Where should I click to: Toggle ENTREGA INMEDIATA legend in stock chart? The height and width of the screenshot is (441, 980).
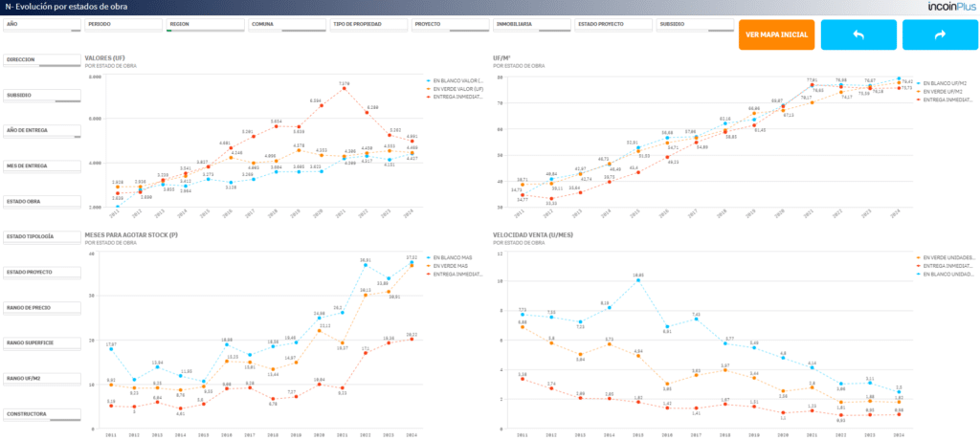(x=457, y=275)
